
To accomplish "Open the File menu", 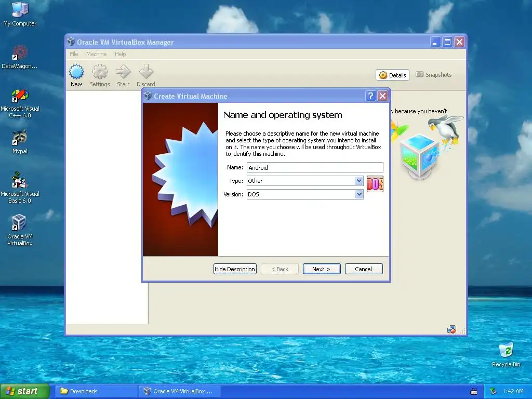I will coord(74,54).
